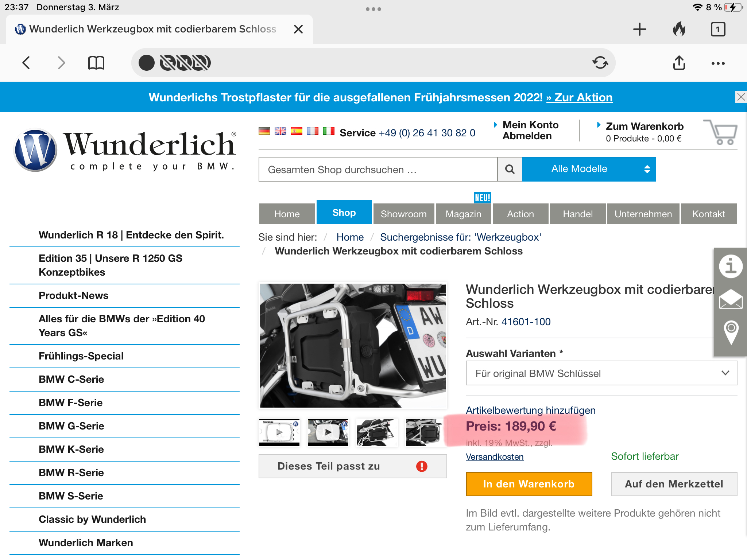
Task: Open a new tab with plus icon
Action: point(640,29)
